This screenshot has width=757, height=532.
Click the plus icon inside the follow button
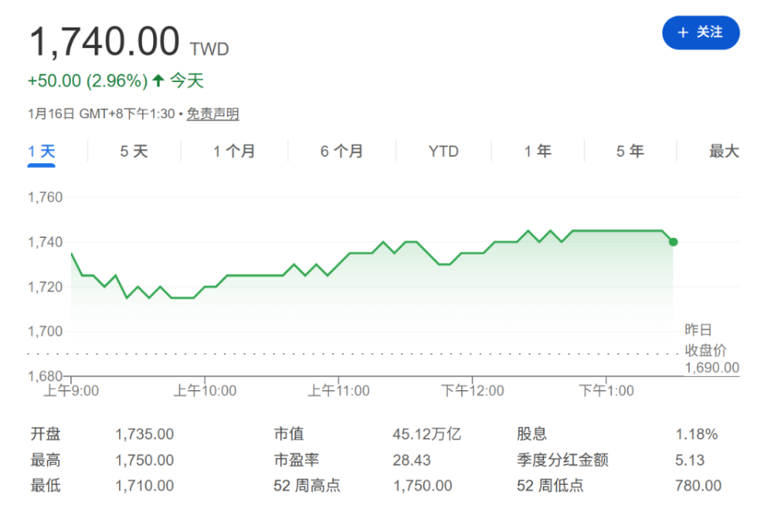(681, 32)
